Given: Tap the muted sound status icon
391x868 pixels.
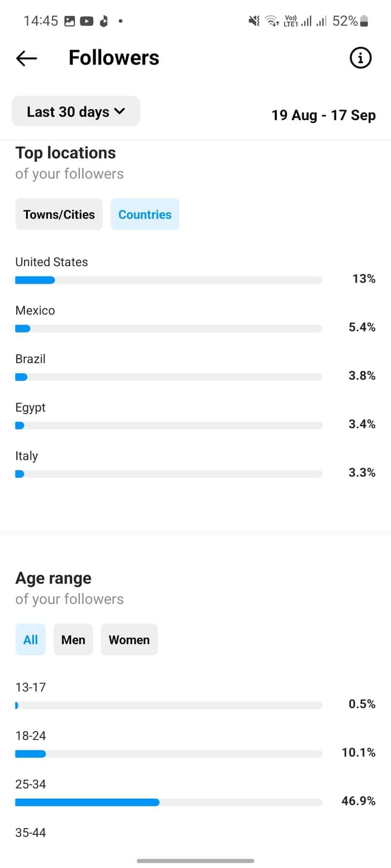Looking at the screenshot, I should 254,21.
